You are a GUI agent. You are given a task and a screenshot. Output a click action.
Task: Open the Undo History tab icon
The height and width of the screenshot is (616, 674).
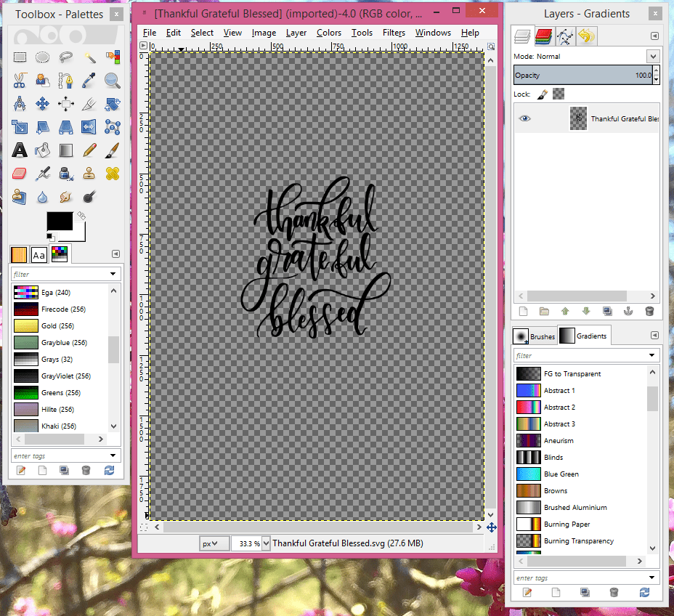coord(586,36)
